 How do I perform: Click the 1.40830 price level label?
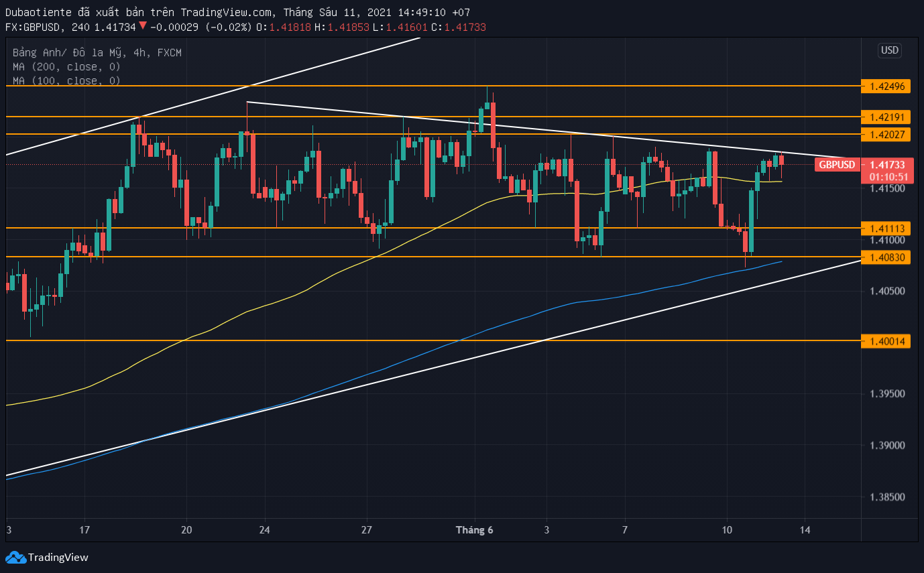pos(886,257)
